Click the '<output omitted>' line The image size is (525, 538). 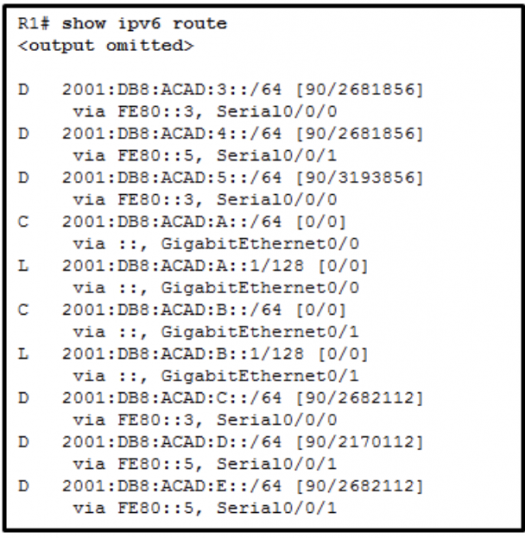(106, 46)
